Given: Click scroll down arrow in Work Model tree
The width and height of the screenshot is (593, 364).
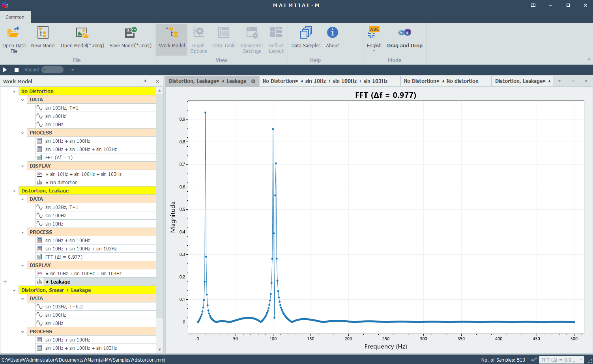Looking at the screenshot, I should tap(159, 349).
